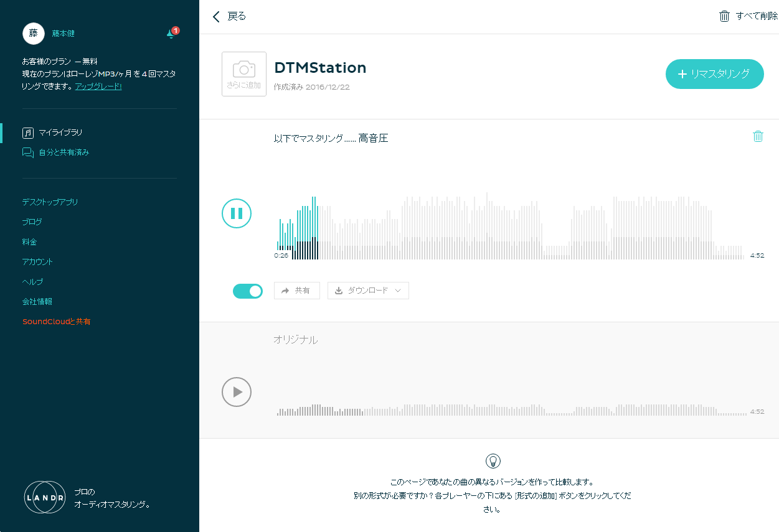Screen dimensions: 779x532
Task: Click the 以下でマスタリング 高音圧 label
Action: [331, 138]
